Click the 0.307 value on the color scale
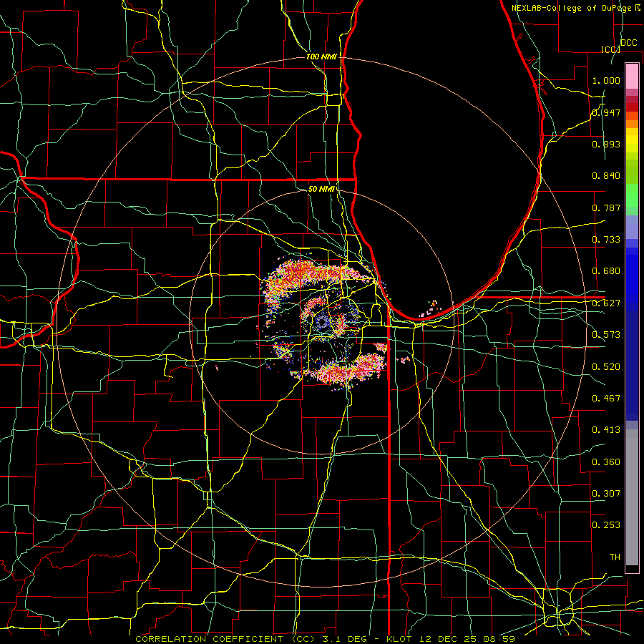Image resolution: width=644 pixels, height=644 pixels. pos(606,493)
